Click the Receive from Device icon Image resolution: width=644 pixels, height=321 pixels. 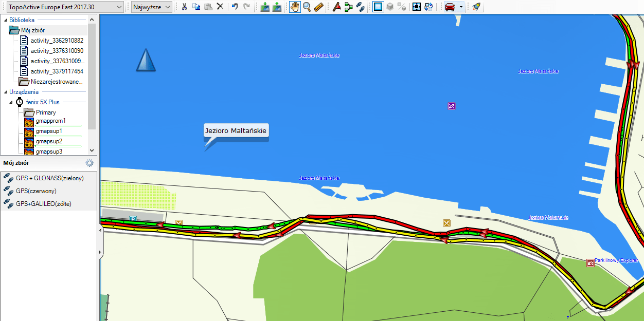277,7
